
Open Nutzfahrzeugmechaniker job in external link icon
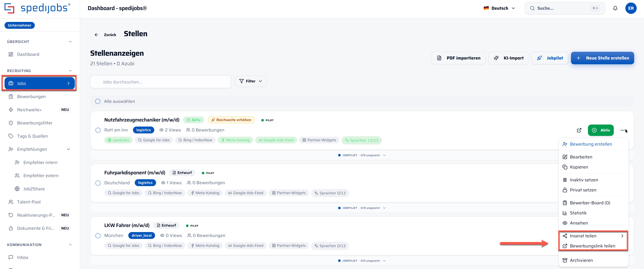click(579, 130)
